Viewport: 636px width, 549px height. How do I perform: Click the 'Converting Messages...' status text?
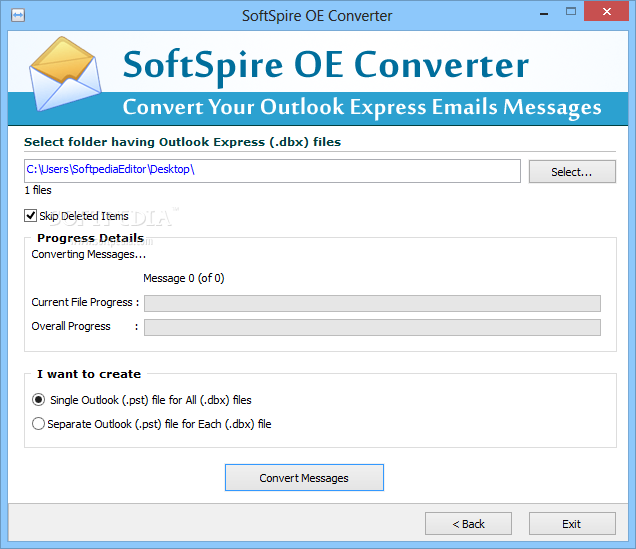(x=88, y=254)
